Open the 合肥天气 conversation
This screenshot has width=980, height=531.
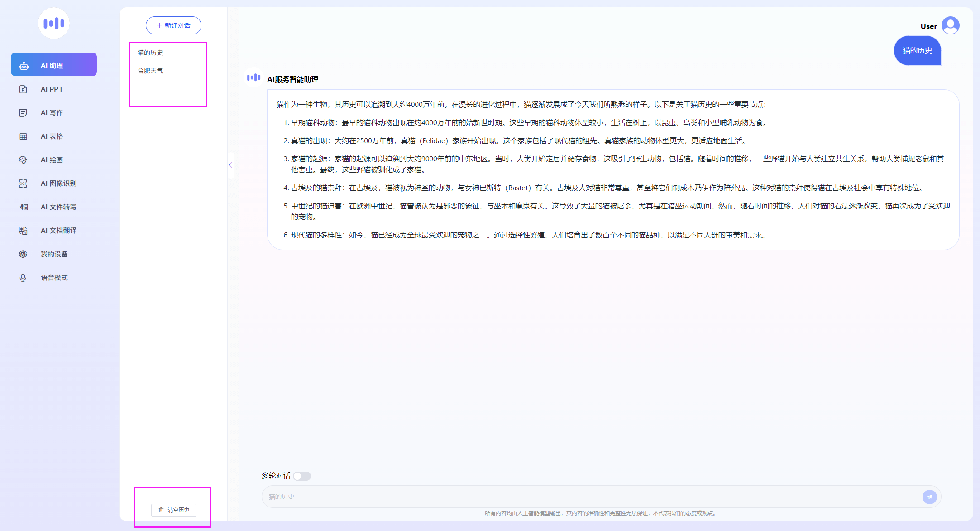coord(150,71)
